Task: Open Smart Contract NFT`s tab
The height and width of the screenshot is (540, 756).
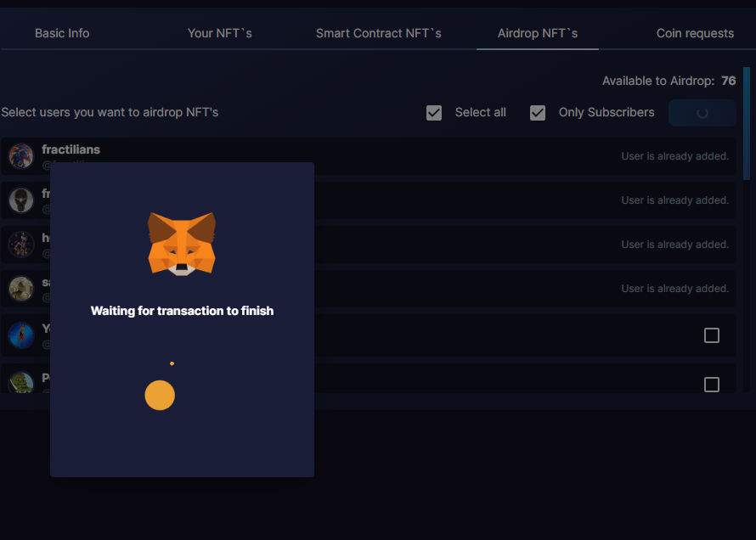Action: tap(379, 33)
